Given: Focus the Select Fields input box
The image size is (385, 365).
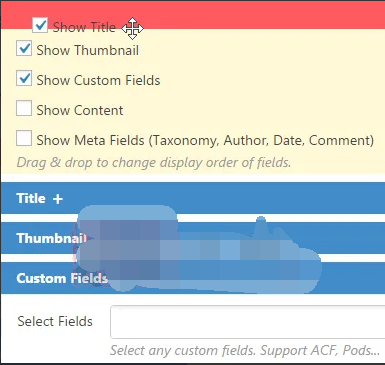Looking at the screenshot, I should click(x=248, y=322).
